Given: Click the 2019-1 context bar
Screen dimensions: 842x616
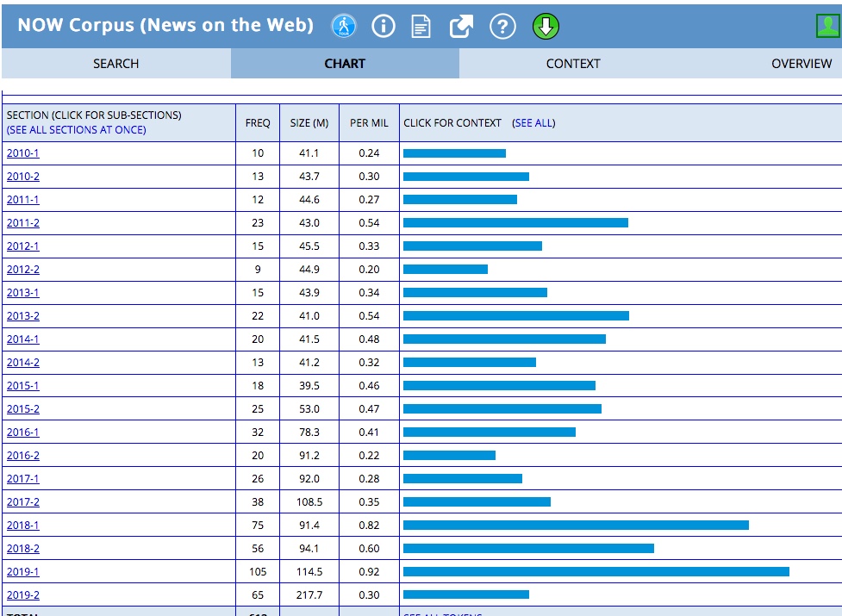Looking at the screenshot, I should 596,571.
